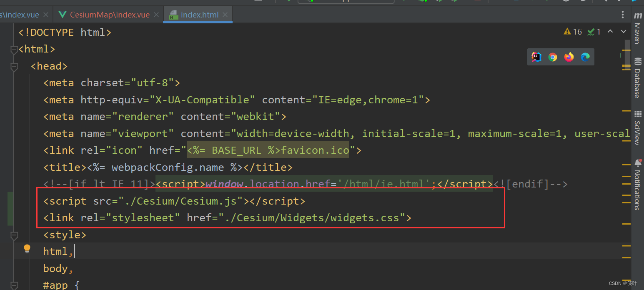Open the Notifications tool window
This screenshot has height=290, width=644.
637,184
